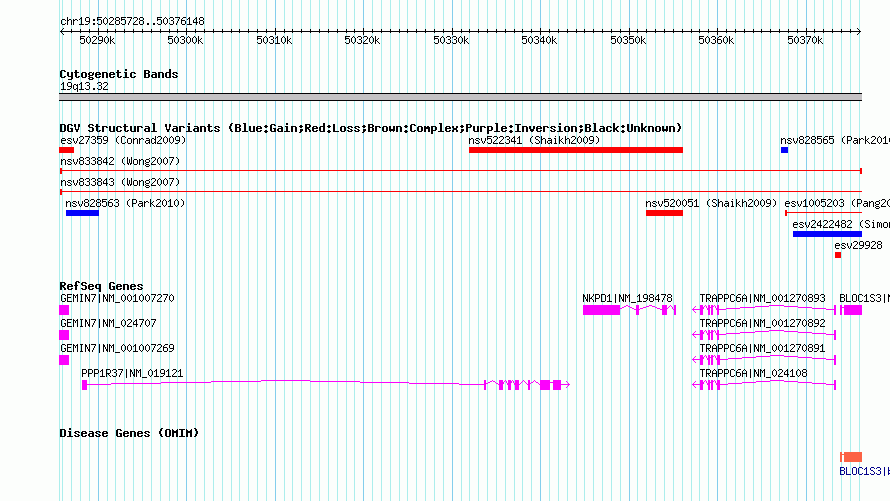Select TRAPPC6A|NM_024108 transcript glyph

click(764, 385)
